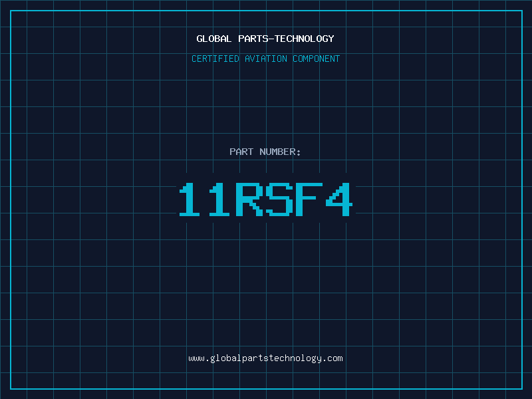Click the www.globalpartstechnology.com website link
This screenshot has height=399, width=532.
[x=265, y=358]
